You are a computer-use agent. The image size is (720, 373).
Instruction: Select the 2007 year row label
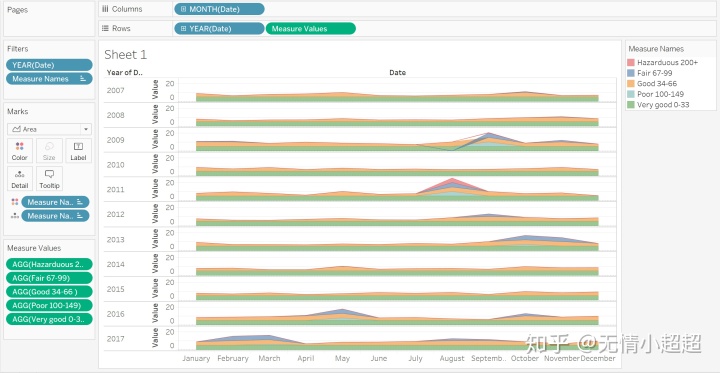(x=115, y=90)
